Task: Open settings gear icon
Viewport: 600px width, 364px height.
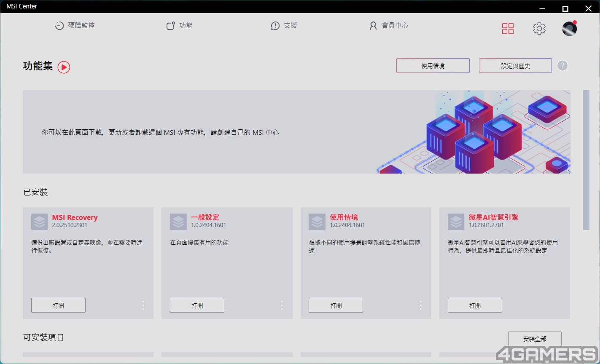Action: pyautogui.click(x=539, y=29)
